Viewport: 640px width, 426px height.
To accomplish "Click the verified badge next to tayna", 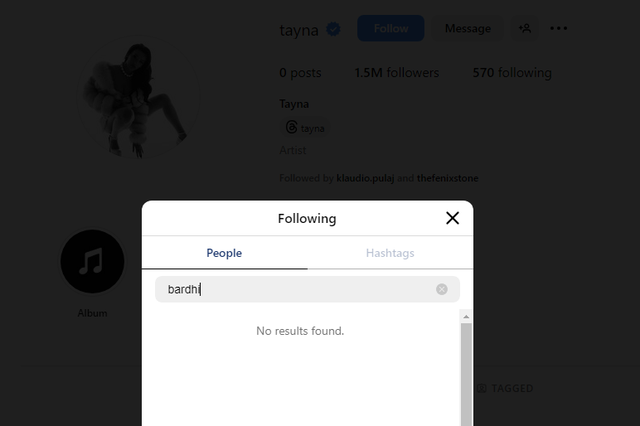I will (333, 29).
